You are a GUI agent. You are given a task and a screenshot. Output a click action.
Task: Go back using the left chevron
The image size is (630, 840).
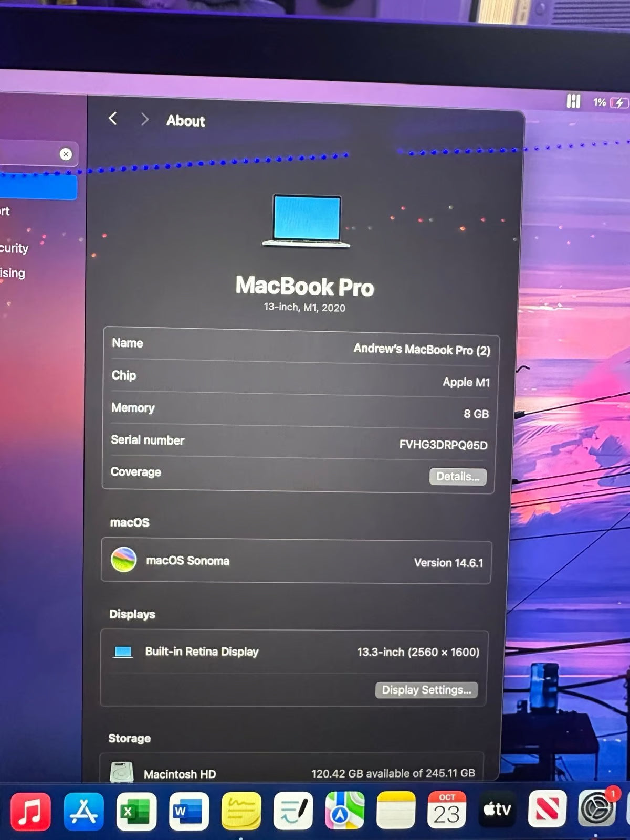tap(112, 118)
